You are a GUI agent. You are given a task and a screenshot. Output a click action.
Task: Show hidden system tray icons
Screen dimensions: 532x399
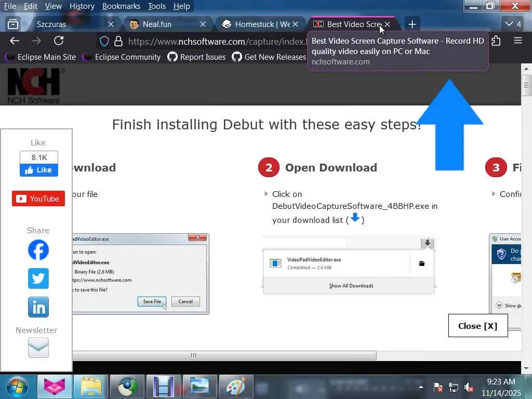tap(421, 387)
